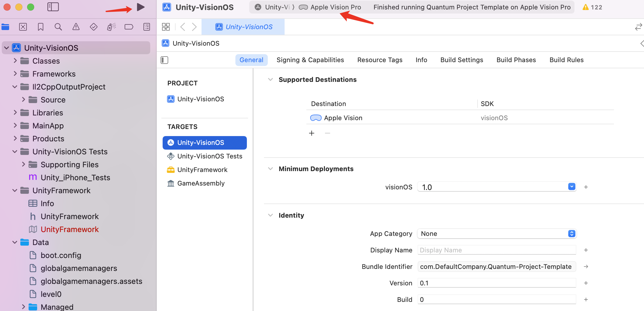This screenshot has width=644, height=311.
Task: Expand the Source folder
Action: click(x=23, y=100)
